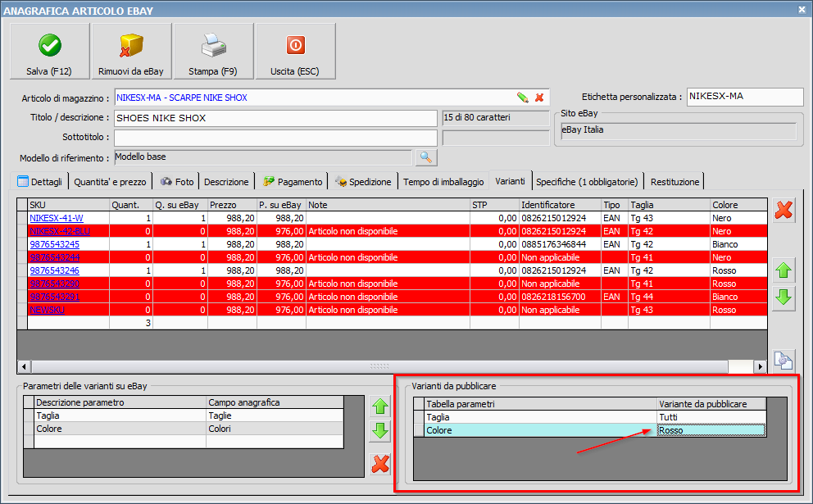The width and height of the screenshot is (813, 504).
Task: Click the Descrizione parametro column header
Action: point(120,402)
